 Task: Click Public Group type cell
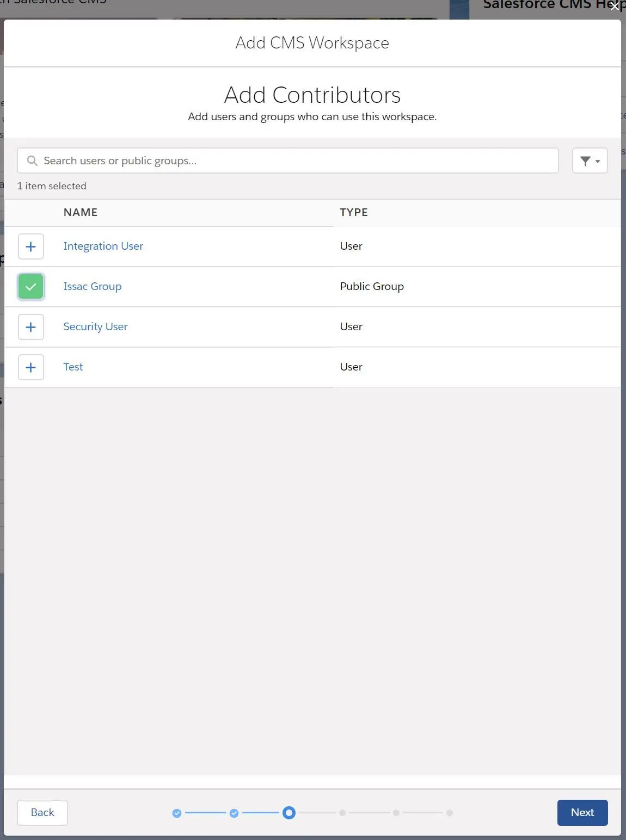click(x=372, y=286)
